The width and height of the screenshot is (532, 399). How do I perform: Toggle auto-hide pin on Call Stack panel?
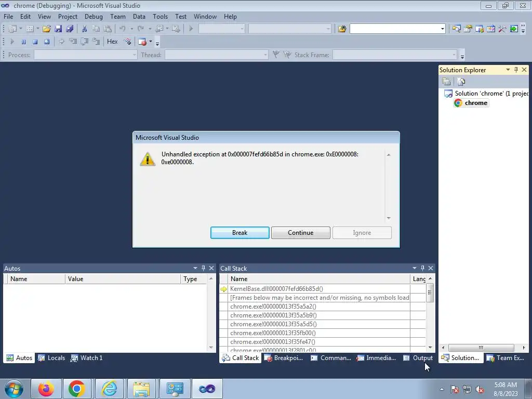pyautogui.click(x=422, y=268)
